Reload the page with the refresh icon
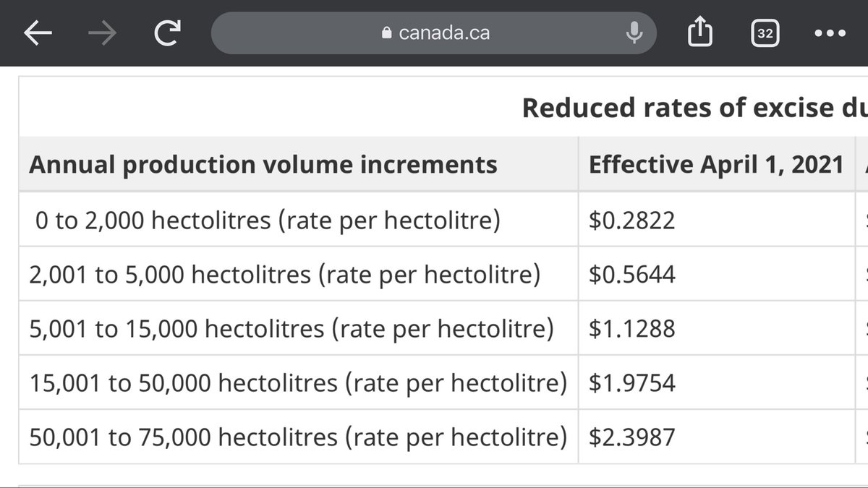The width and height of the screenshot is (868, 488). (168, 33)
